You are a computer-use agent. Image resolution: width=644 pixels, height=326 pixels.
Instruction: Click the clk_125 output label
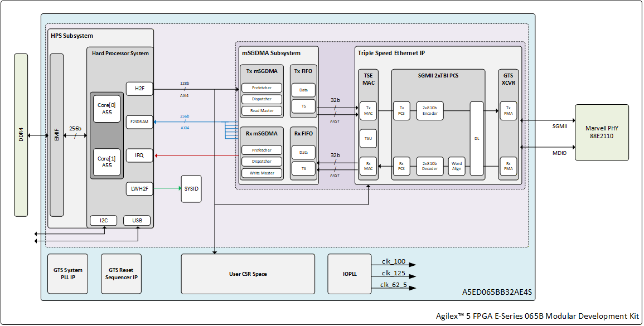point(394,273)
